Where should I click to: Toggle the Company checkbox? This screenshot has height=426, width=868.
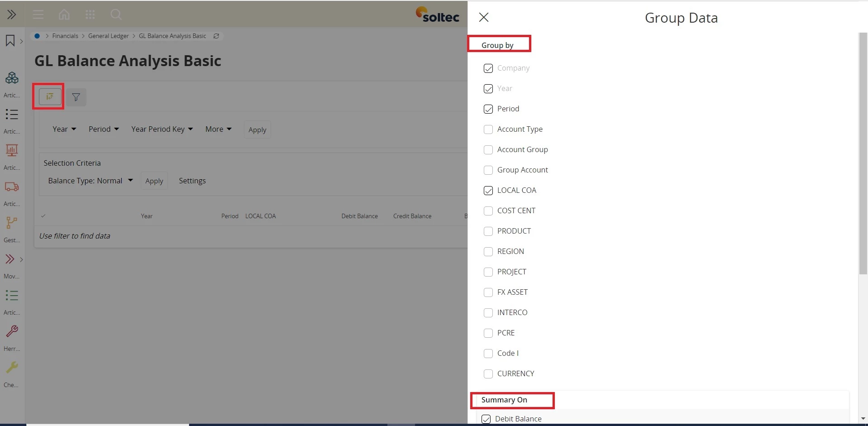pyautogui.click(x=488, y=68)
